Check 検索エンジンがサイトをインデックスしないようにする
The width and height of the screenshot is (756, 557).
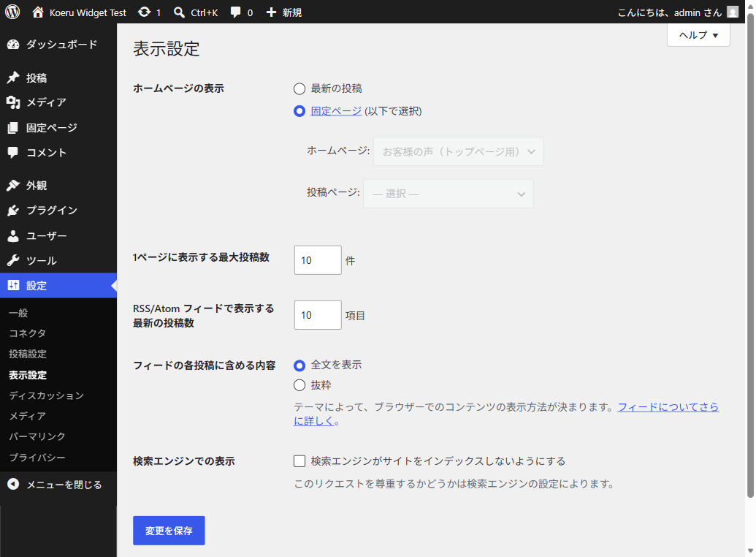(299, 461)
